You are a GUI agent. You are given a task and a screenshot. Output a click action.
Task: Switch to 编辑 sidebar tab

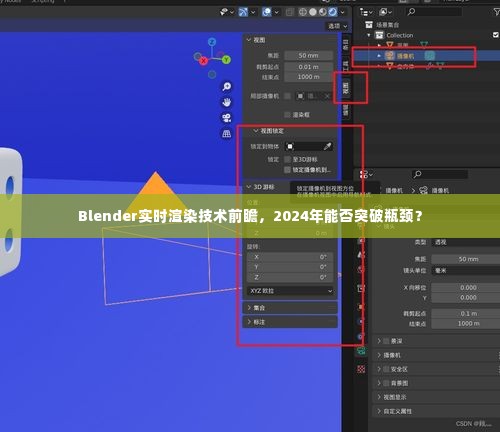(x=346, y=110)
